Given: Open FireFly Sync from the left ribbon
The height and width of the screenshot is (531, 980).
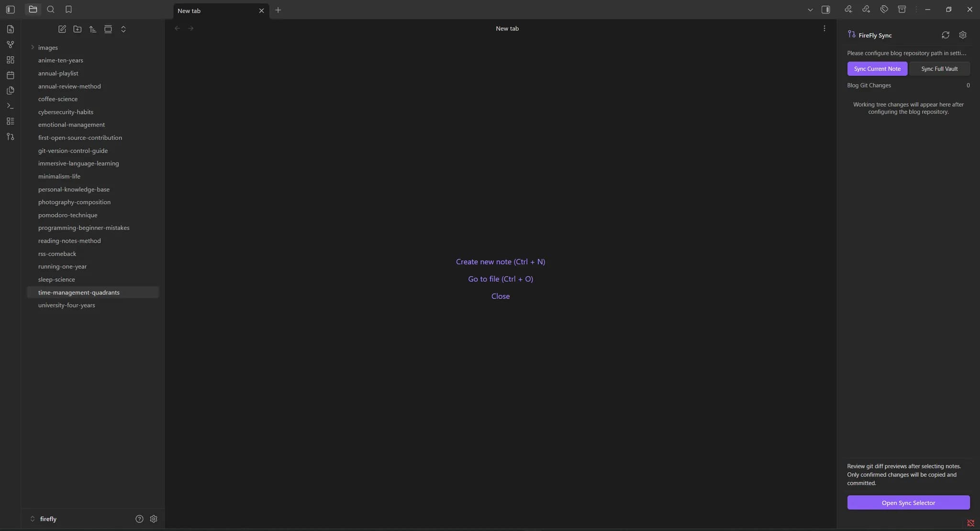Looking at the screenshot, I should [x=10, y=136].
